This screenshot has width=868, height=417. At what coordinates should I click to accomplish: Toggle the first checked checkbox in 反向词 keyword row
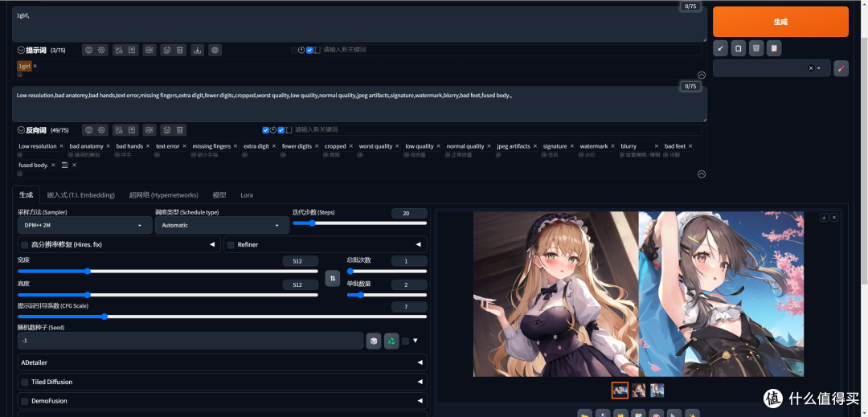click(x=266, y=130)
